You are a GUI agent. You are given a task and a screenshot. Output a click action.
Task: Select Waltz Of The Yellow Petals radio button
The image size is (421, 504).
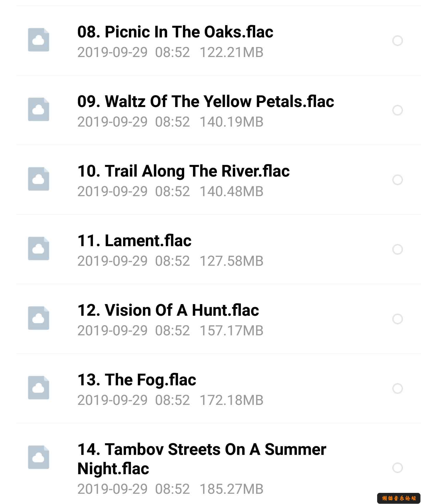coord(397,110)
